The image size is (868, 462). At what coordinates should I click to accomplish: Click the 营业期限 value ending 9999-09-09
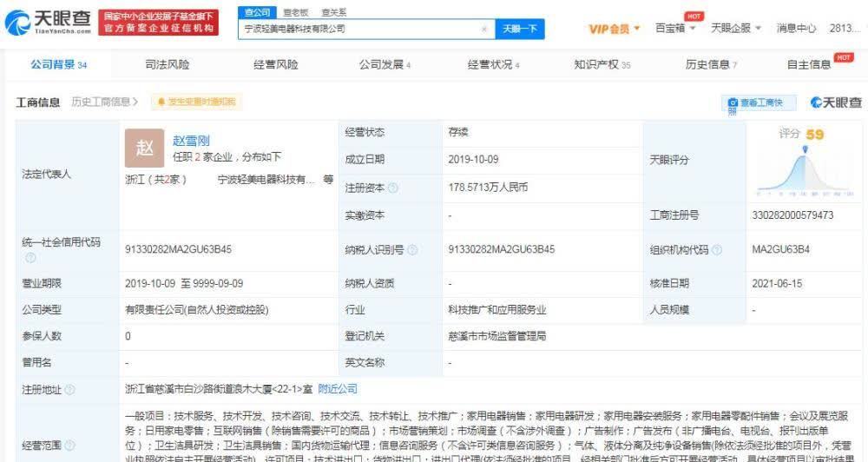tap(184, 284)
